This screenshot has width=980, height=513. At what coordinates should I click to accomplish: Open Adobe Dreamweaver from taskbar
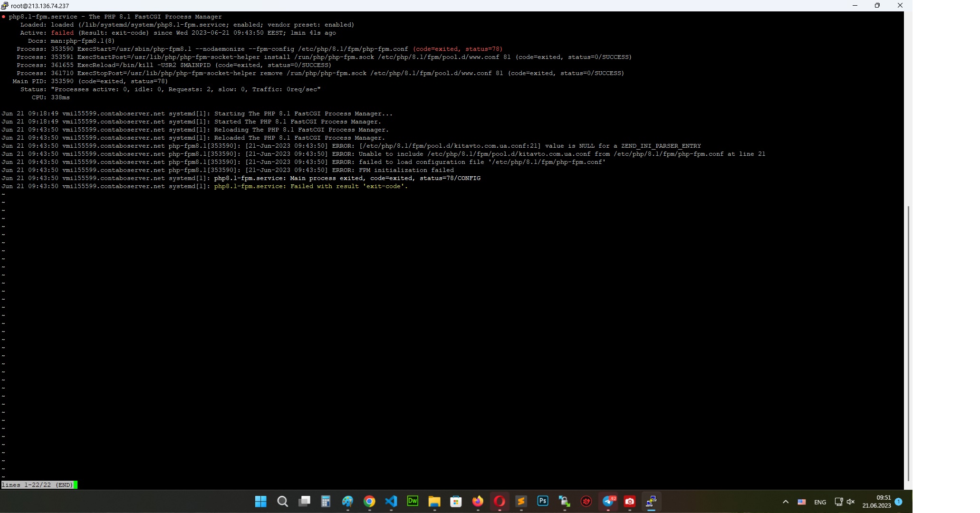pyautogui.click(x=413, y=501)
